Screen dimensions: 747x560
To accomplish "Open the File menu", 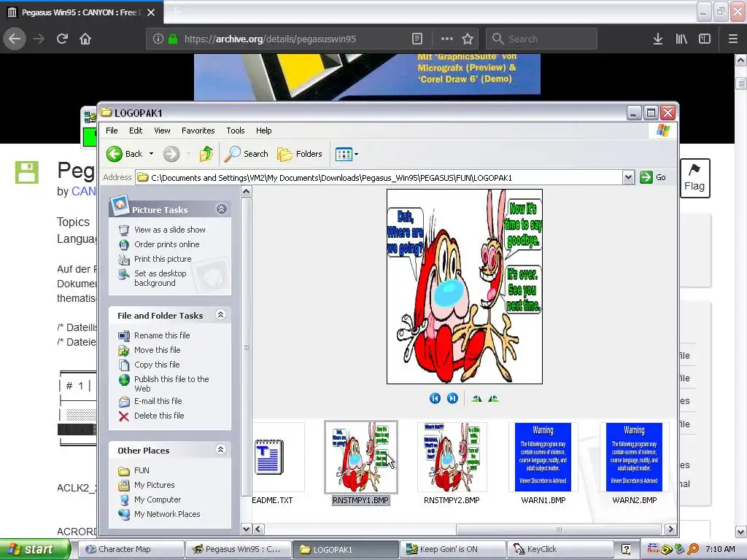I will click(112, 131).
